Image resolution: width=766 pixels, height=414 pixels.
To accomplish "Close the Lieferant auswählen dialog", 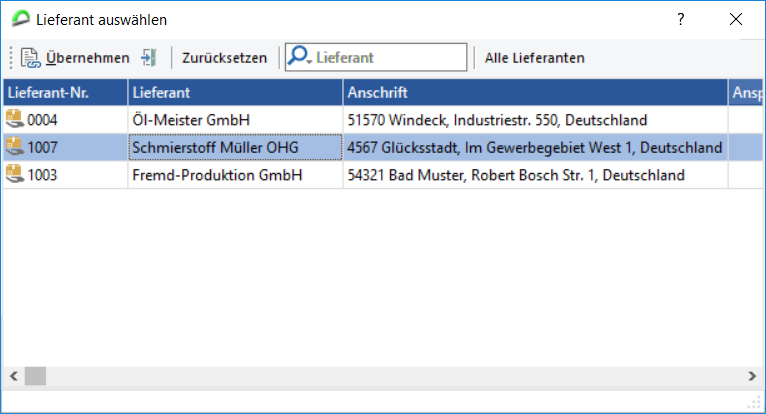I will (x=736, y=20).
